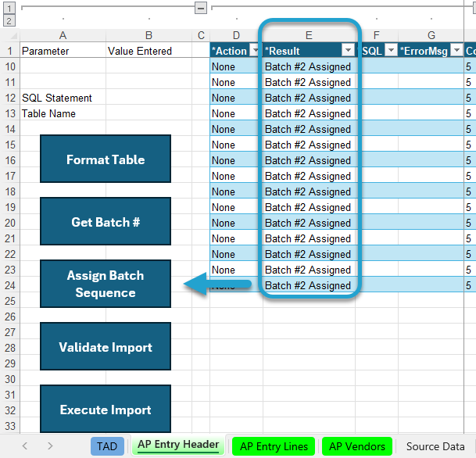Select row 26 header
This screenshot has height=458, width=476.
click(x=10, y=317)
